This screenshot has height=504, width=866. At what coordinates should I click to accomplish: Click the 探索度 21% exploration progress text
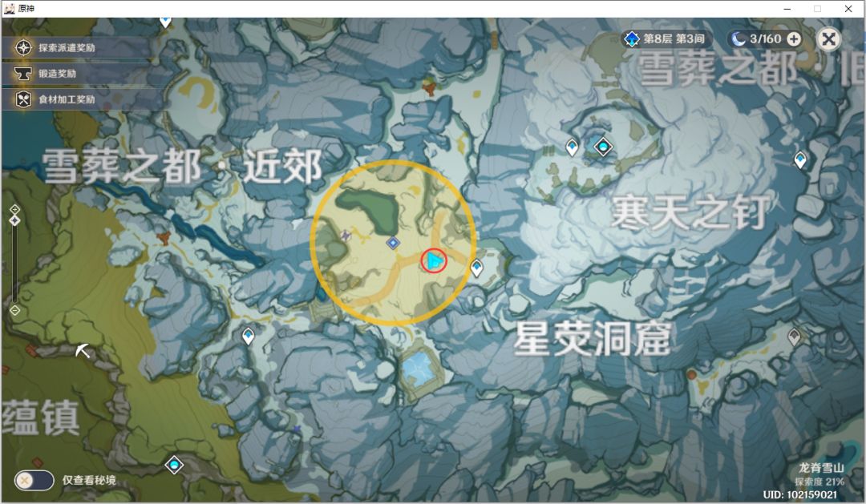coord(819,482)
